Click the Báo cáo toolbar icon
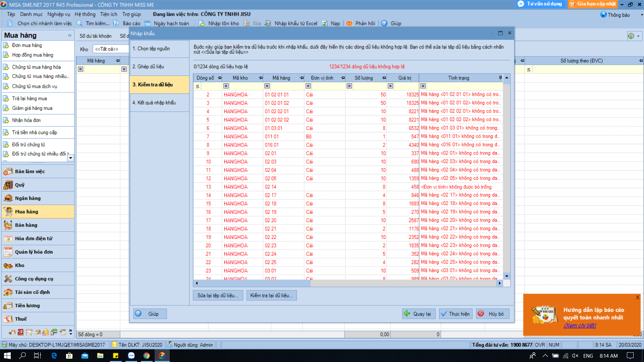 point(116,23)
